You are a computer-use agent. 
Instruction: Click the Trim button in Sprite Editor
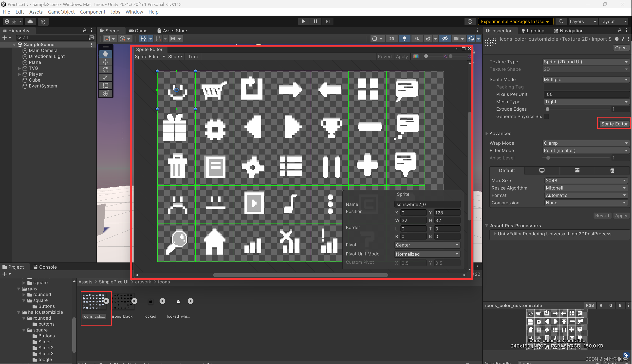tap(193, 56)
